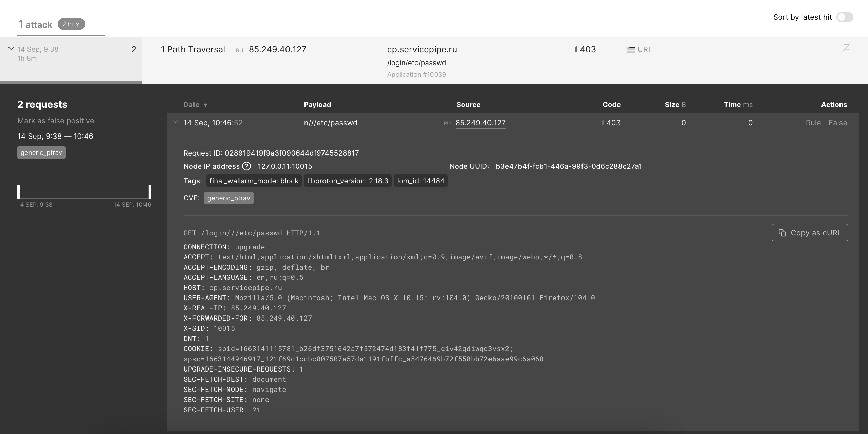The image size is (868, 434).
Task: Click the Node IP address help icon
Action: pyautogui.click(x=247, y=166)
